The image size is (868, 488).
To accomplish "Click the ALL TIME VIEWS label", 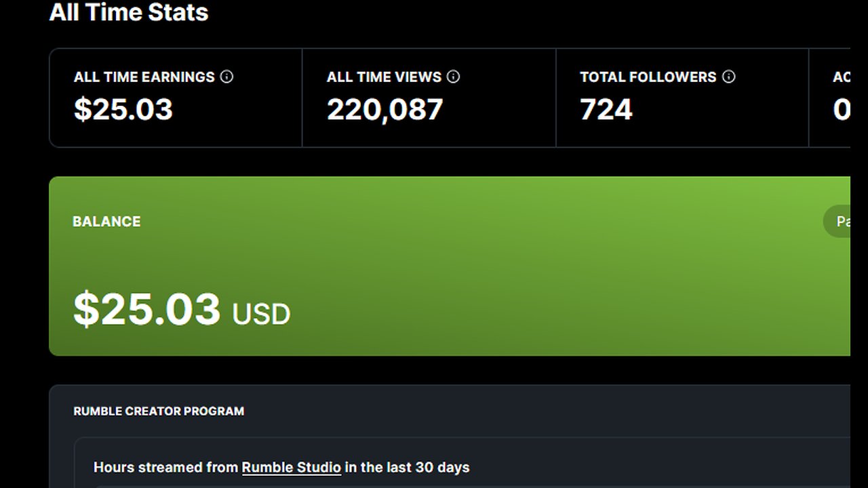I will click(384, 77).
